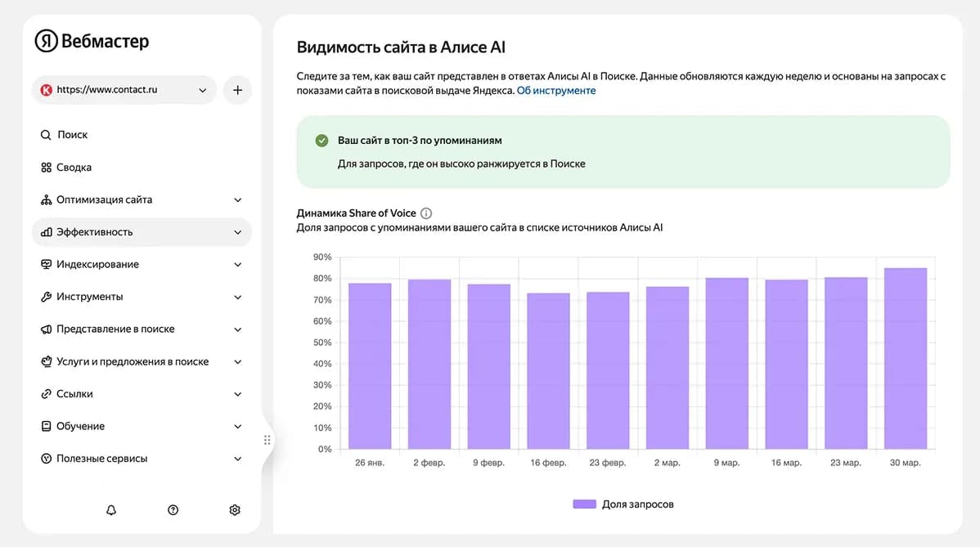Expand the Полезные сервисы chevron
Image resolution: width=980 pixels, height=547 pixels.
[x=237, y=459]
